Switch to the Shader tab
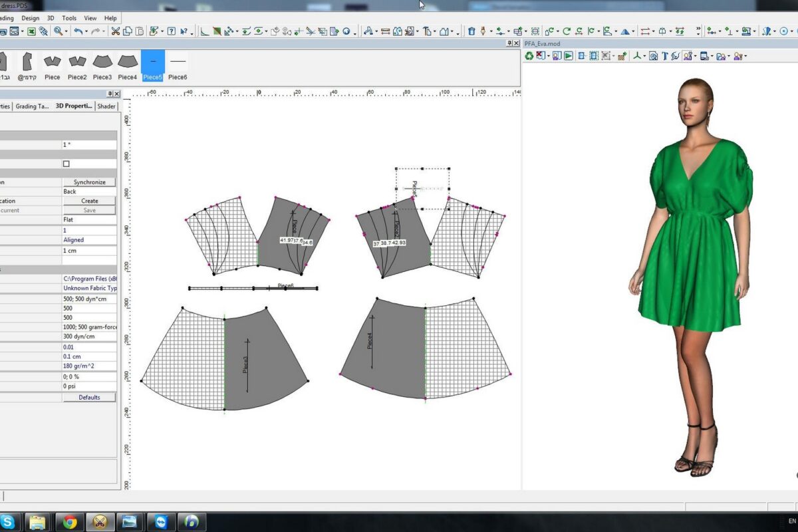The image size is (798, 532). coord(106,106)
